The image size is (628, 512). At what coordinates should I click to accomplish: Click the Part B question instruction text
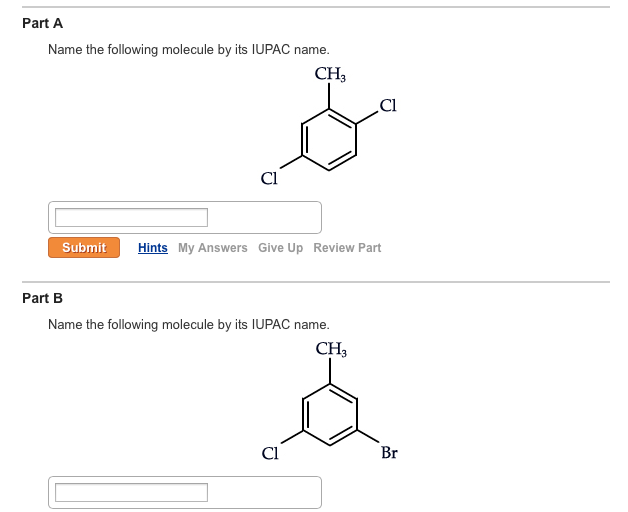pos(188,324)
